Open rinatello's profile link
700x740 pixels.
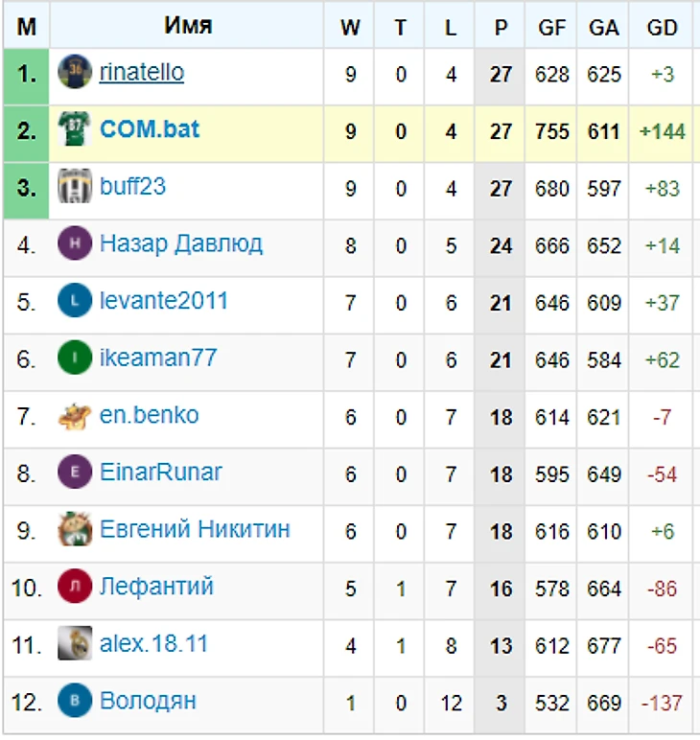[x=142, y=72]
